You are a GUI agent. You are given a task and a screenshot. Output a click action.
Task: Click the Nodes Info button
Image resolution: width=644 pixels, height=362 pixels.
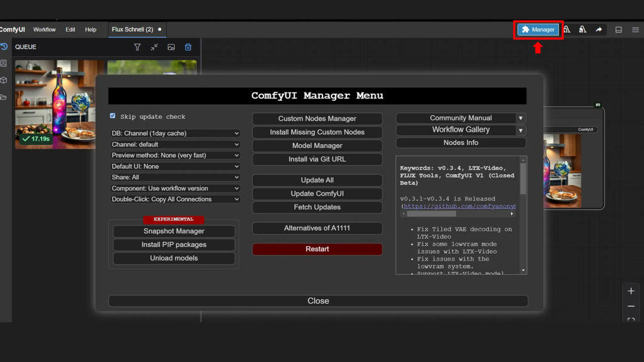(461, 143)
